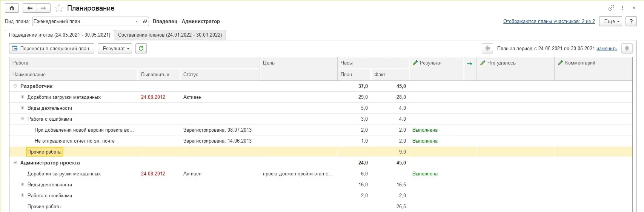Open the Результат dropdown menu
This screenshot has height=212, width=644.
[115, 48]
